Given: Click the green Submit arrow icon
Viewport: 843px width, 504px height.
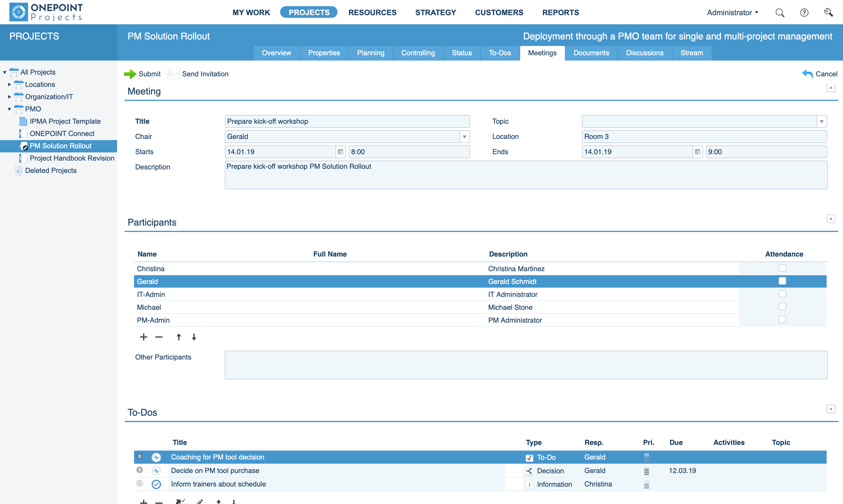Looking at the screenshot, I should coord(130,74).
